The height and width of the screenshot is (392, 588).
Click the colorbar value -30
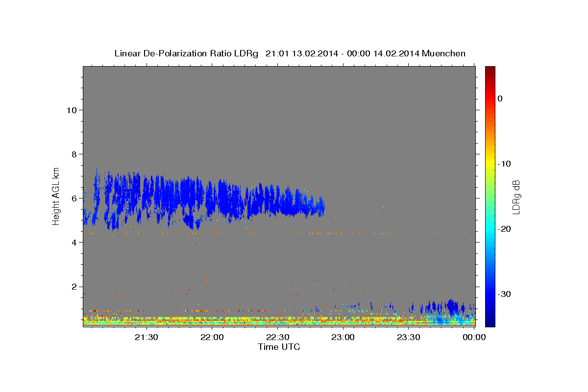(x=504, y=294)
